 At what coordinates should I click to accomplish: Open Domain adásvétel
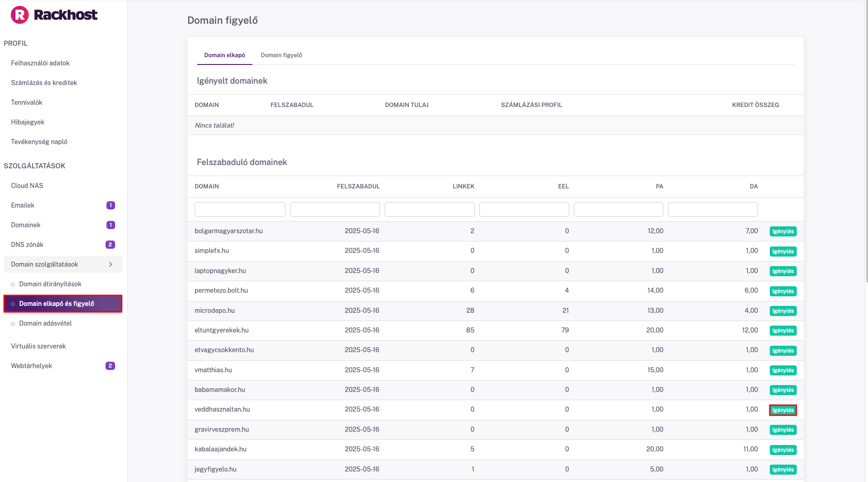45,323
